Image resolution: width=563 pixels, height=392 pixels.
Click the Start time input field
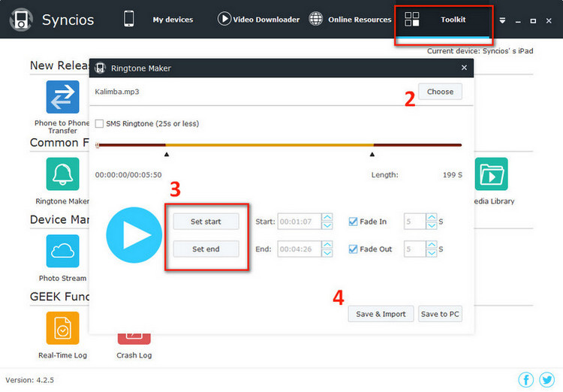[x=300, y=222]
